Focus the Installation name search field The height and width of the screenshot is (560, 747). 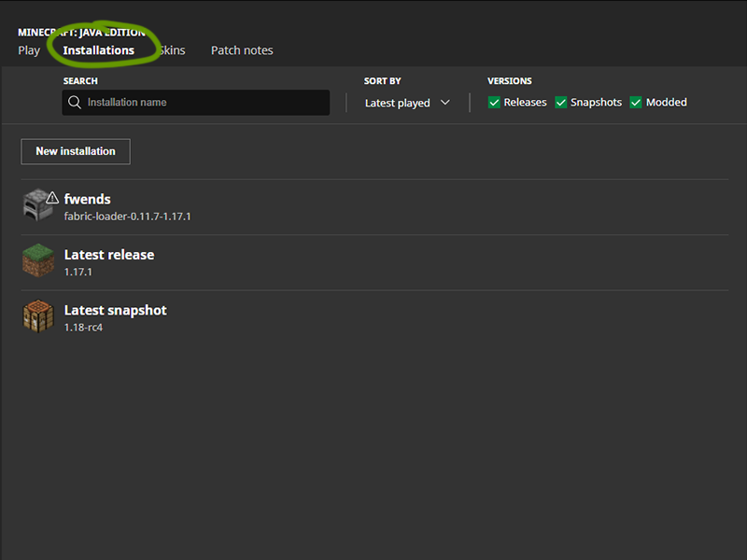point(204,103)
